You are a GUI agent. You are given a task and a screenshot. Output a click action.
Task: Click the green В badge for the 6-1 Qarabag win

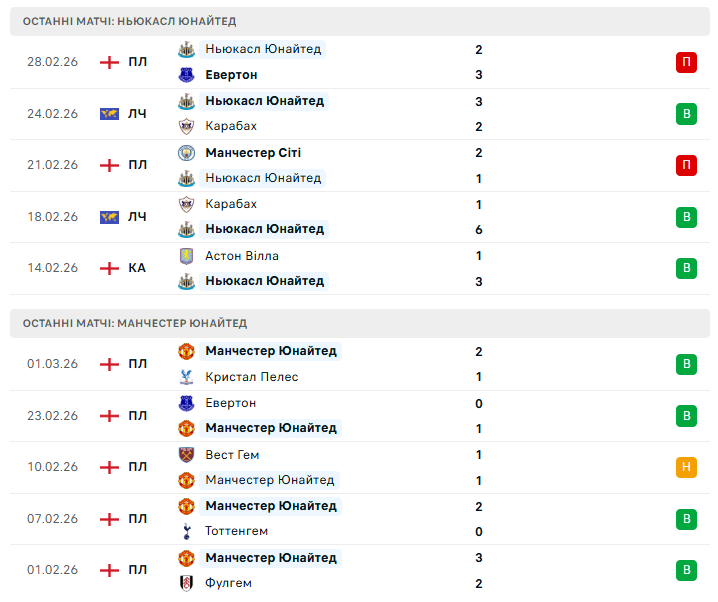tap(686, 217)
